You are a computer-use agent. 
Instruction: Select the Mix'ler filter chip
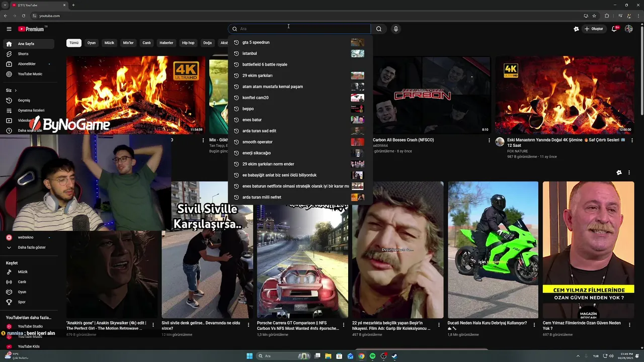pos(128,43)
